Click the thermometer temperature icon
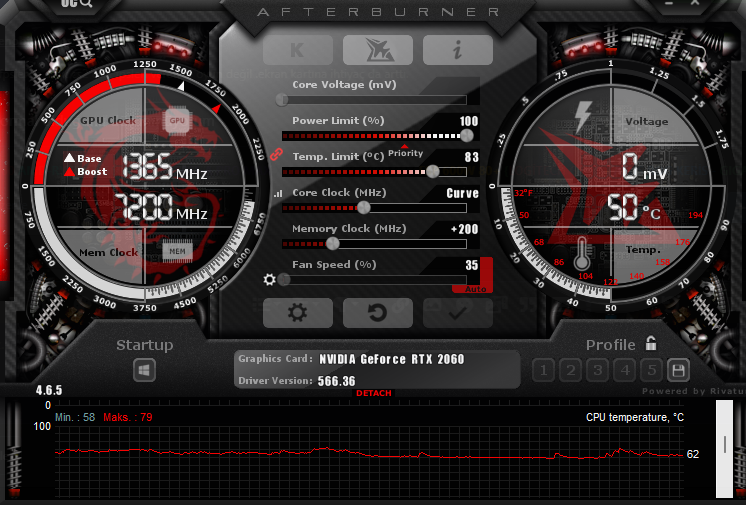Viewport: 746px width, 505px height. pyautogui.click(x=581, y=254)
